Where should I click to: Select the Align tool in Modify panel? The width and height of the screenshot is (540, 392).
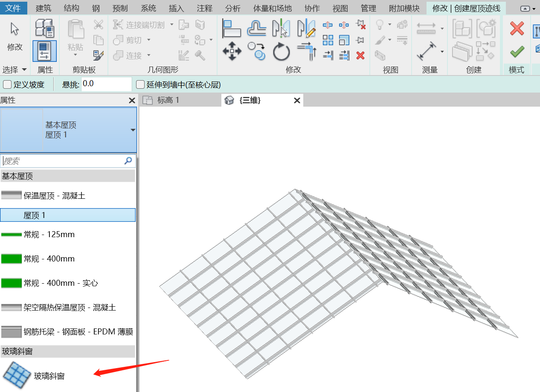[232, 28]
